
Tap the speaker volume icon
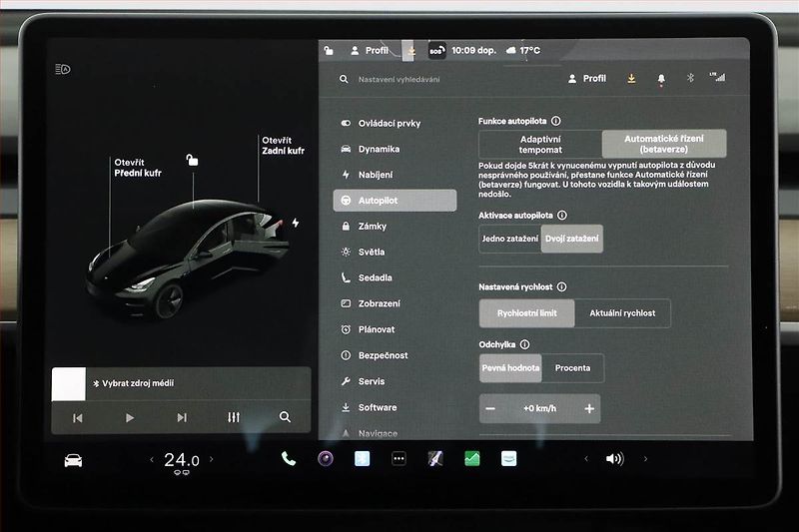614,459
